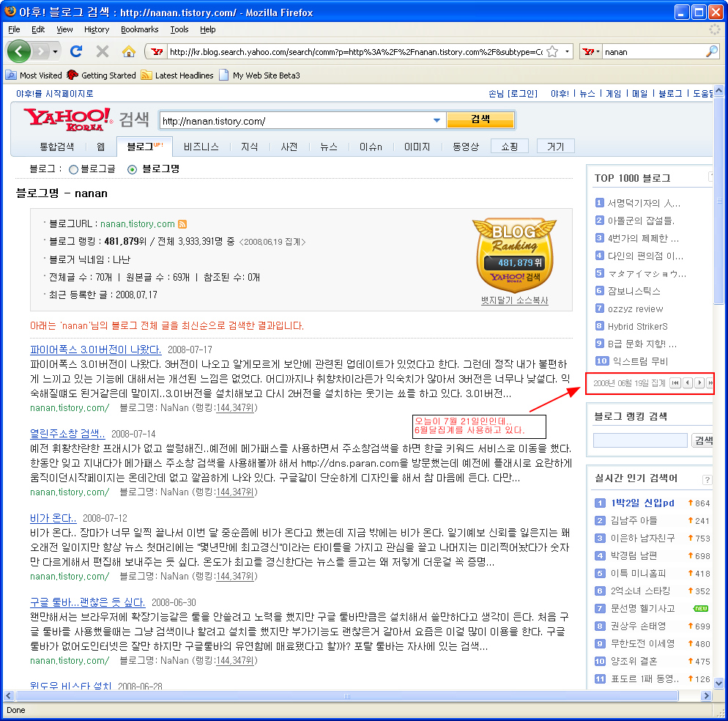Switch to the 지식 tab
The height and width of the screenshot is (721, 728).
pyautogui.click(x=249, y=147)
